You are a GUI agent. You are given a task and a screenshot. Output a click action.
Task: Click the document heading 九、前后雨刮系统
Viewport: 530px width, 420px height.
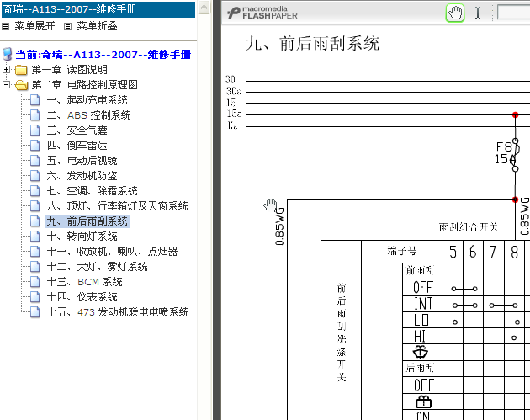312,44
